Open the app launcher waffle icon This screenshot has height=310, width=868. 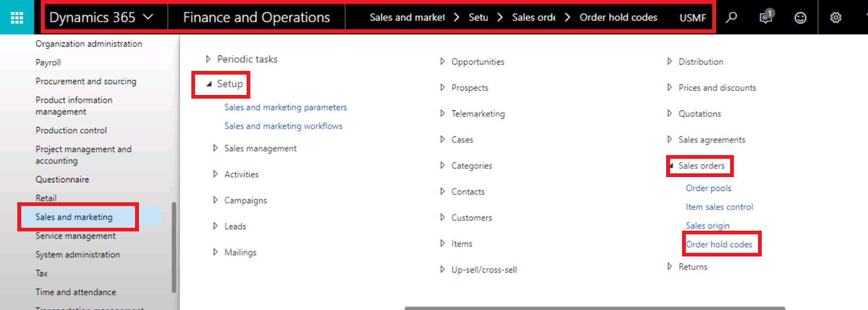[17, 17]
